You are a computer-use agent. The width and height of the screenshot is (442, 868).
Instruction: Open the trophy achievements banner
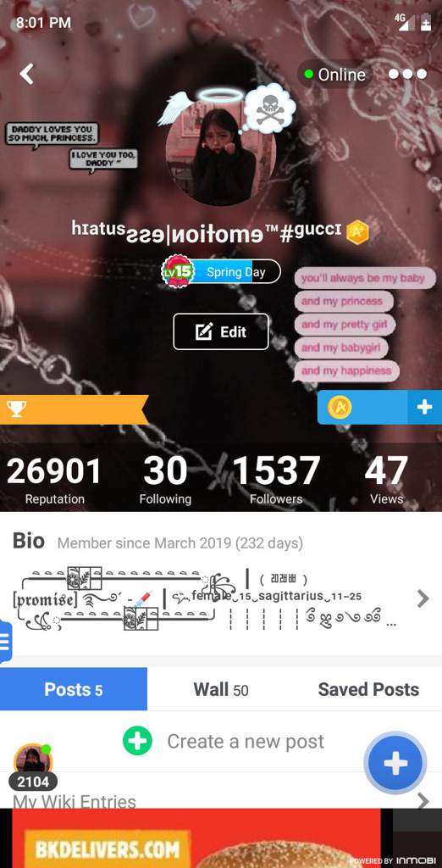coord(75,409)
